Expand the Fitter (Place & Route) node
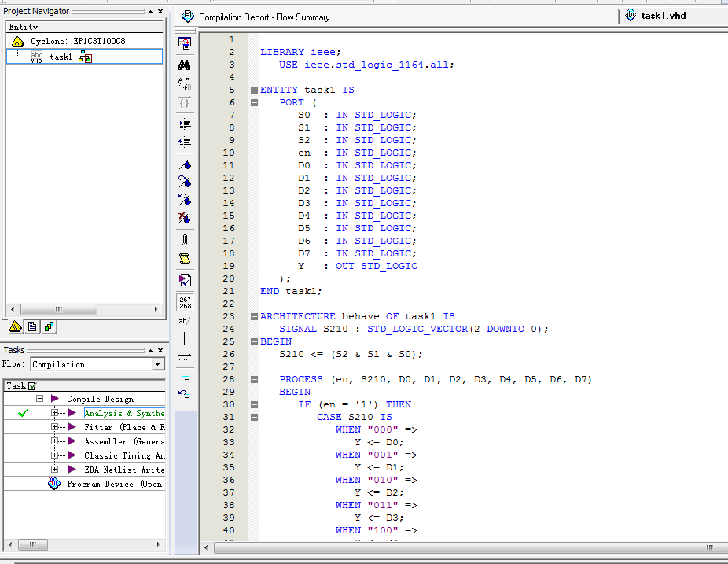The image size is (728, 564). (x=54, y=427)
